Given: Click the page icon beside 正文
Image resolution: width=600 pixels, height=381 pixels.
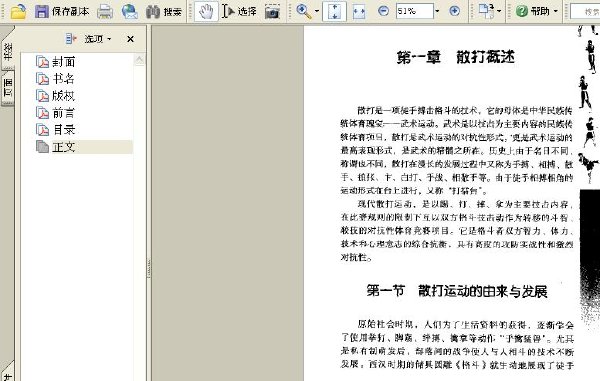Looking at the screenshot, I should pos(42,147).
